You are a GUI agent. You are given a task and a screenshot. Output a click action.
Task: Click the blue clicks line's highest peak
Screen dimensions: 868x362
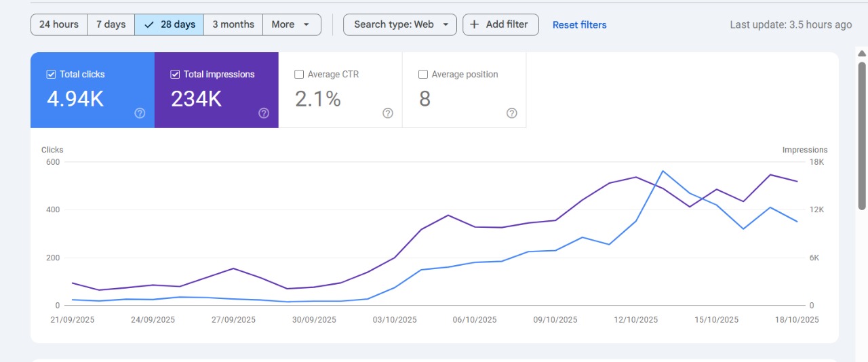(663, 171)
